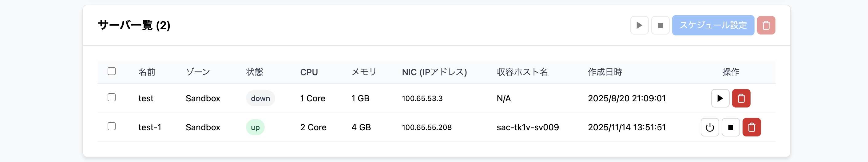Click the 状態 column header

click(x=254, y=72)
